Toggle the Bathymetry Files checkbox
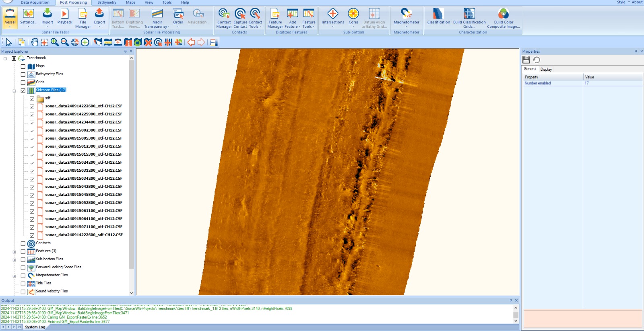 (23, 74)
